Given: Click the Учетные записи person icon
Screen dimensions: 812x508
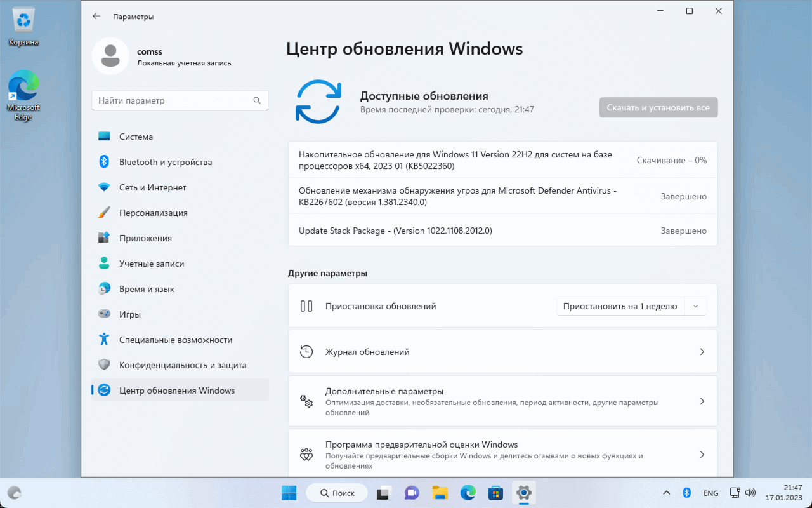Looking at the screenshot, I should (105, 264).
